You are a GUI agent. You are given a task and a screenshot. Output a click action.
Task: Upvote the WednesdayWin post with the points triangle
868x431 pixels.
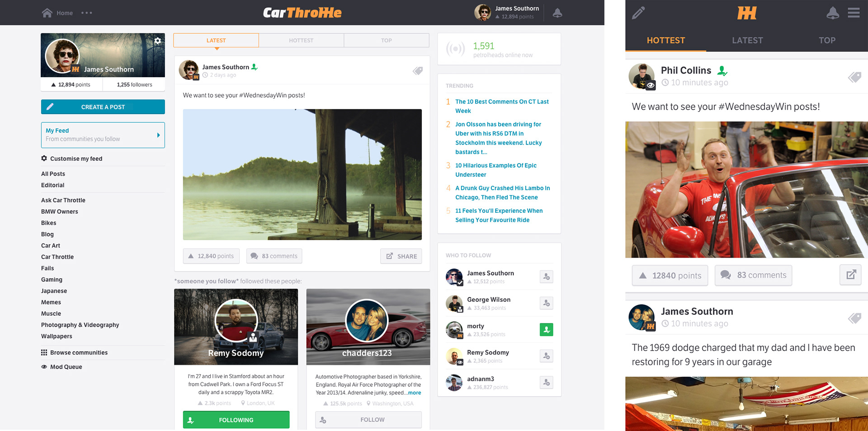(x=191, y=256)
